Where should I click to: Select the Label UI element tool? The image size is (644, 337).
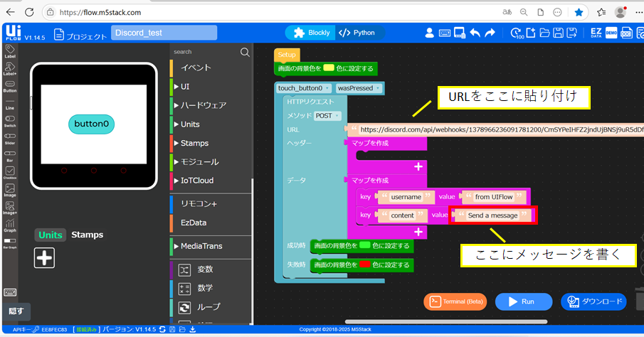[x=10, y=51]
